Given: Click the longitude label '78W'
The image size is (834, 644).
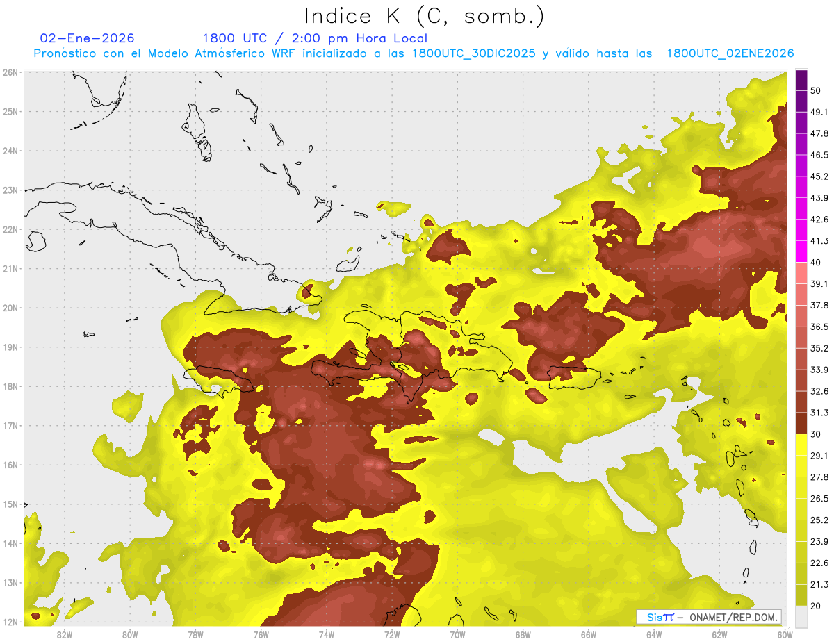Looking at the screenshot, I should (x=195, y=635).
